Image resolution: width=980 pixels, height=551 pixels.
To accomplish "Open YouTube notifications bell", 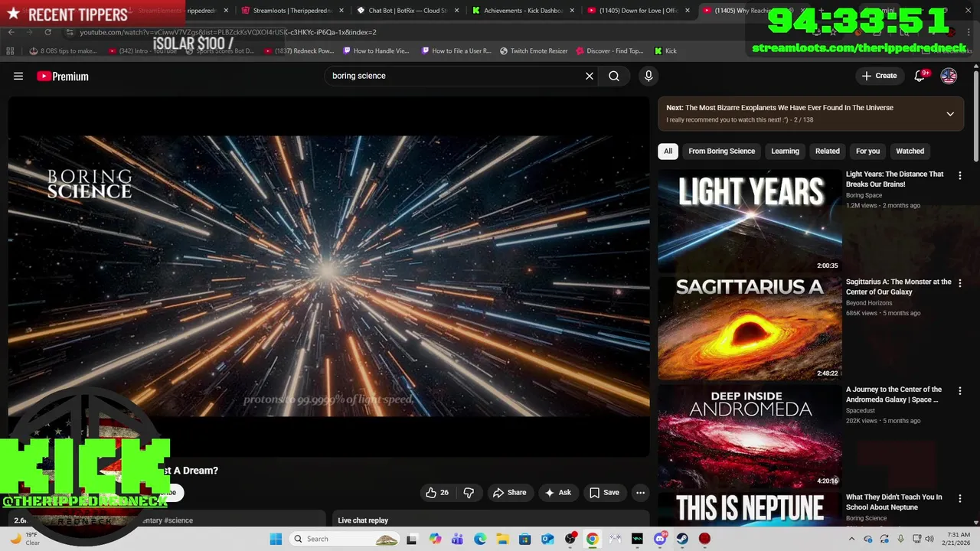I will pyautogui.click(x=920, y=76).
